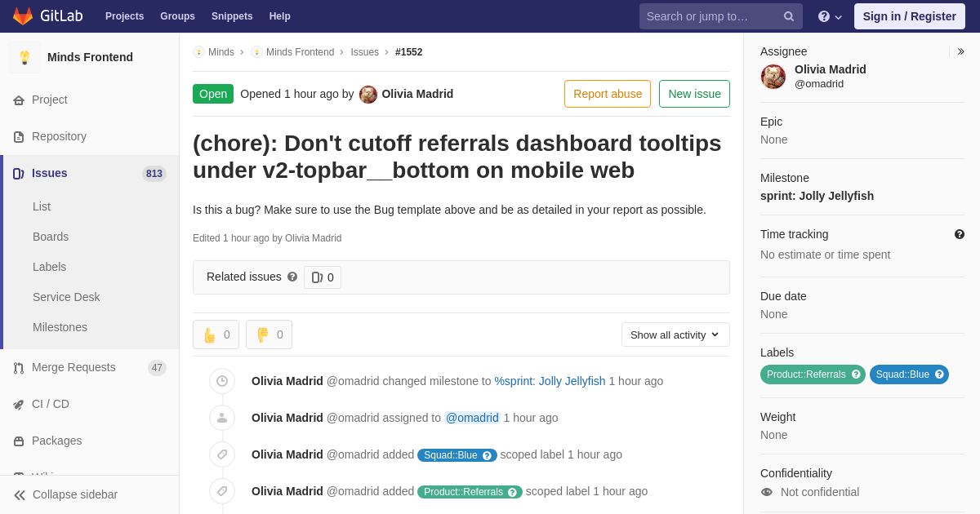Open the issues List in the sidebar

point(42,206)
